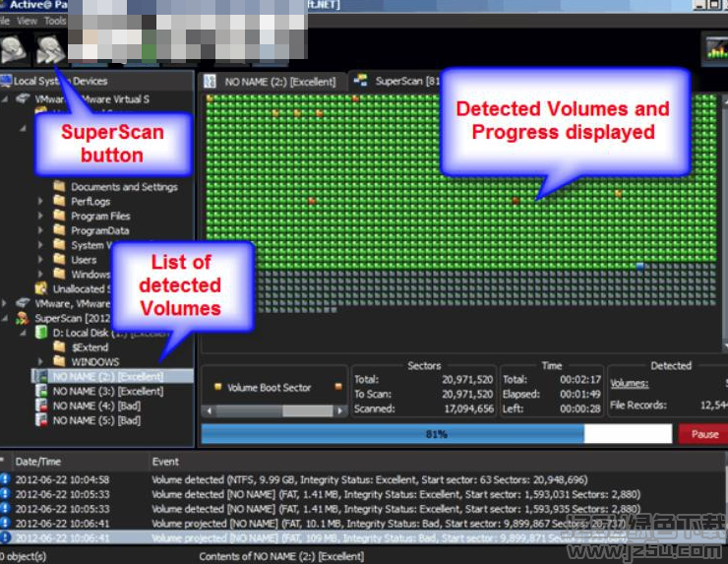
Task: Click the Left: 00:00:28 time value
Action: pos(579,408)
